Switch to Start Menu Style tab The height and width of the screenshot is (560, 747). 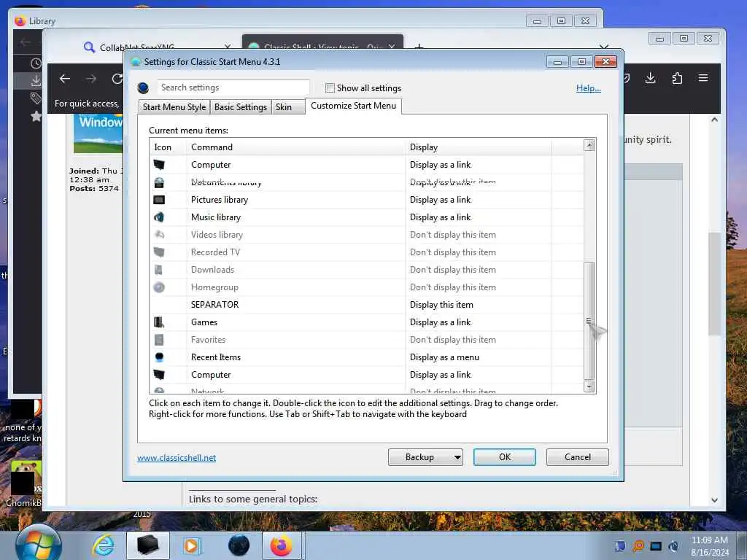pos(174,107)
